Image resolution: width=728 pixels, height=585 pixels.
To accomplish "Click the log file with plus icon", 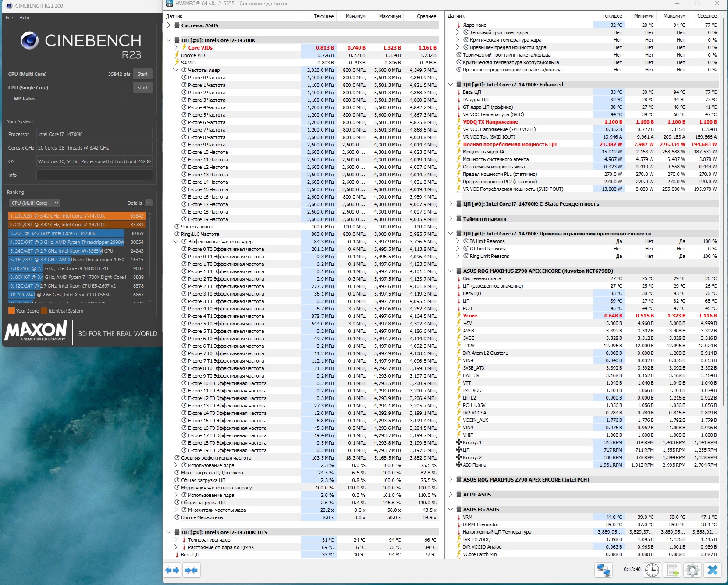I will pyautogui.click(x=672, y=570).
